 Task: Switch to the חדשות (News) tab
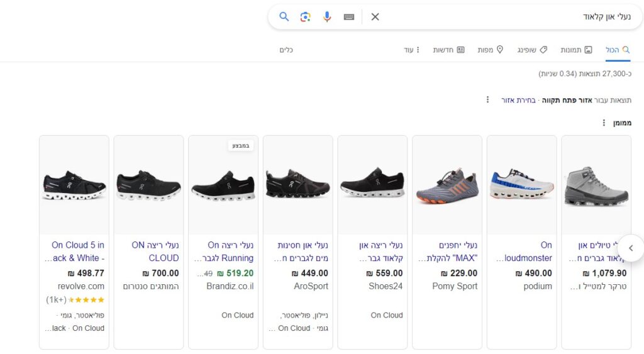click(x=448, y=50)
